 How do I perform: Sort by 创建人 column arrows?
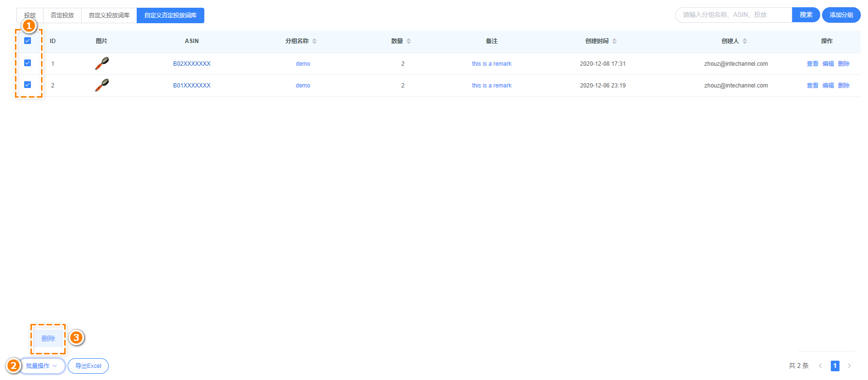pyautogui.click(x=745, y=41)
